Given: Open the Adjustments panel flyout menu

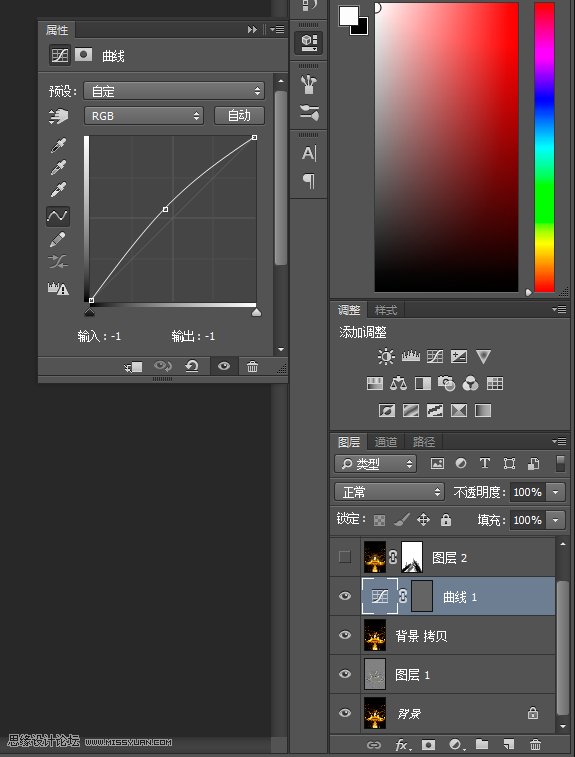Looking at the screenshot, I should (x=559, y=309).
